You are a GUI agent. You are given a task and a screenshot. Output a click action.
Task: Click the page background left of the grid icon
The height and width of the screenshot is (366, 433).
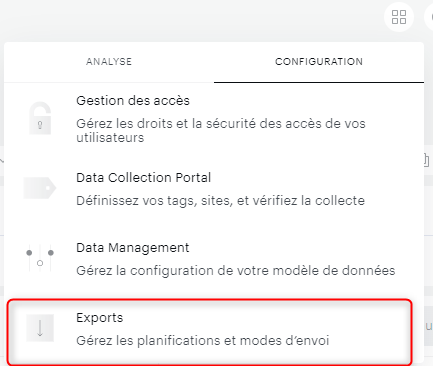pos(200,18)
